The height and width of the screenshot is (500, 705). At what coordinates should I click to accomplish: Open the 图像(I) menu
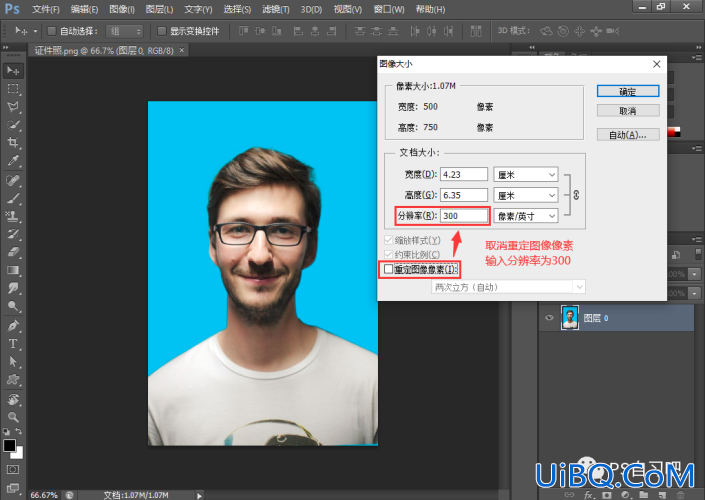(122, 9)
